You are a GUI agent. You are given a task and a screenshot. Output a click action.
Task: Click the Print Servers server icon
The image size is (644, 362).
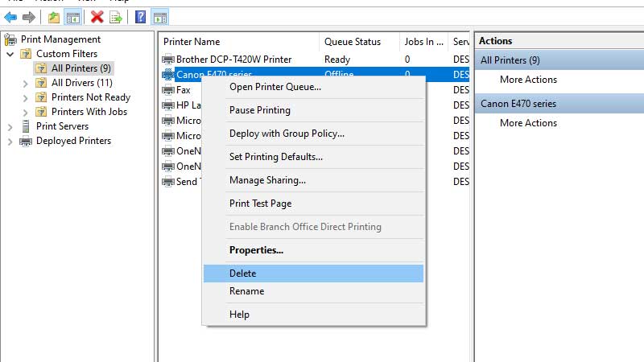pos(26,126)
